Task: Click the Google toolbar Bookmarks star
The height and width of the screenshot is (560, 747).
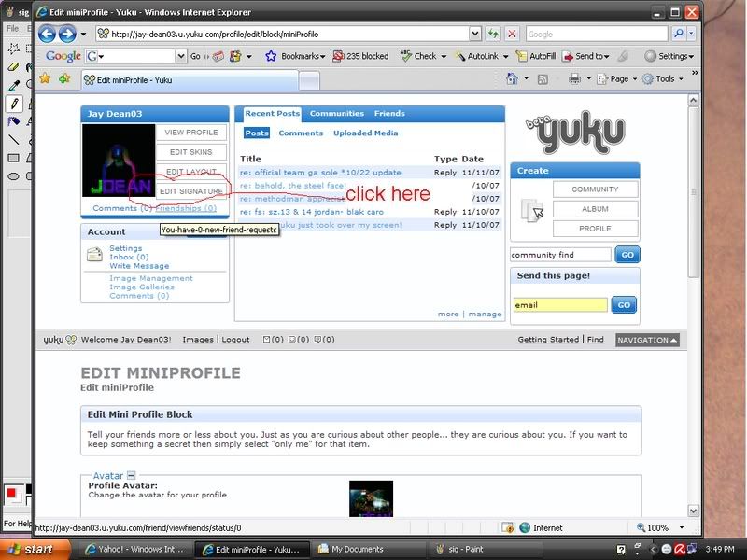Action: pyautogui.click(x=271, y=56)
